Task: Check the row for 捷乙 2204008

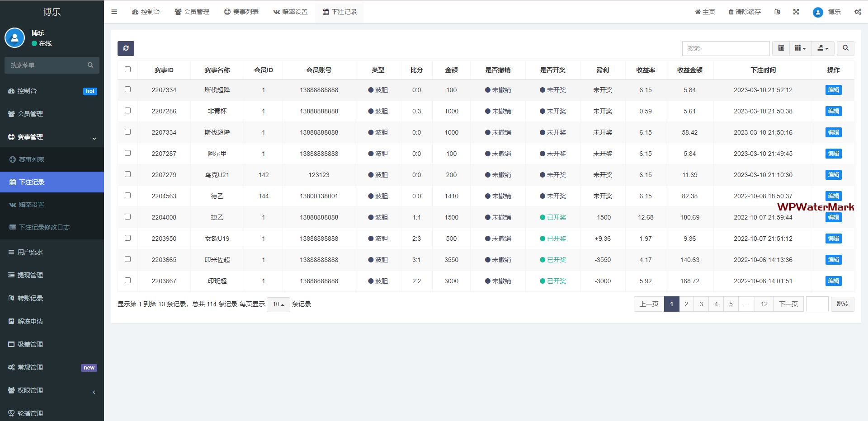Action: pos(127,217)
